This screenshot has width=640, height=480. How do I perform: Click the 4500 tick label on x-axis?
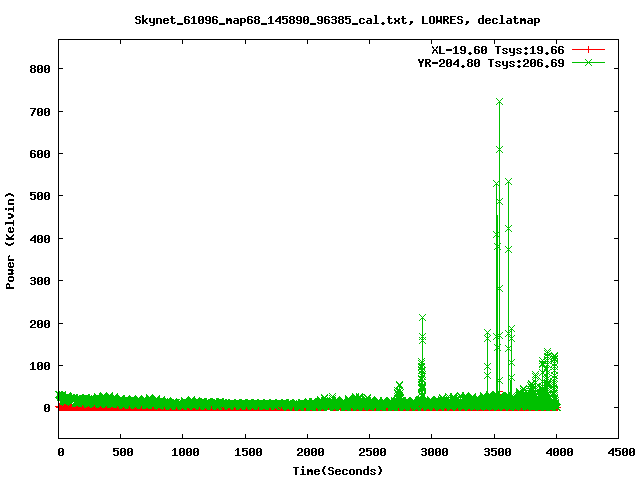point(618,453)
